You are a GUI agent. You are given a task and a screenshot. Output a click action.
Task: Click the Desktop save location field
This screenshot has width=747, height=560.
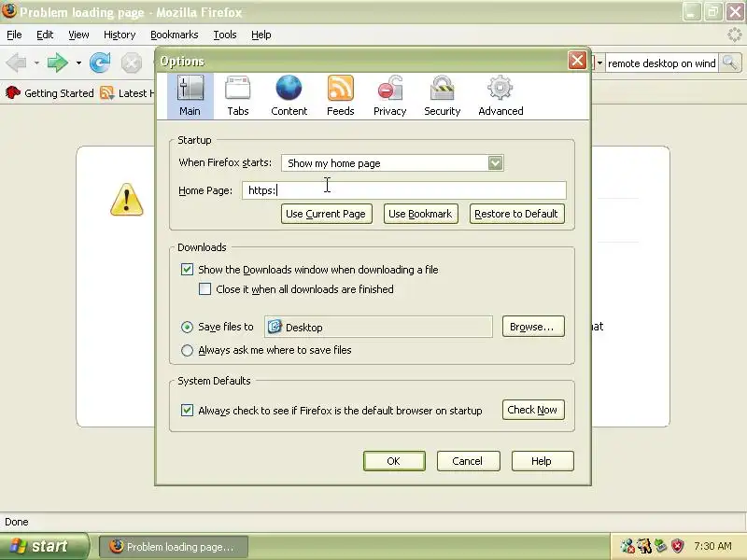click(379, 327)
